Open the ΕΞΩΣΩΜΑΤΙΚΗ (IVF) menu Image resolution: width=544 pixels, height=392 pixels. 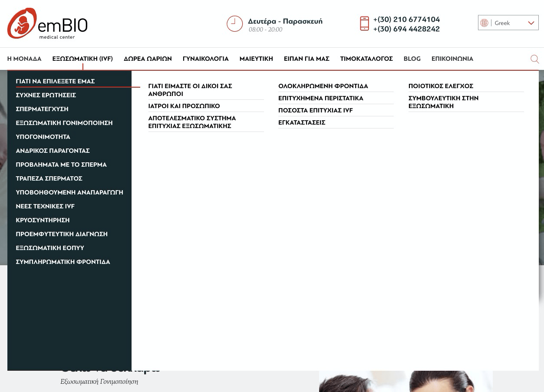coord(82,59)
